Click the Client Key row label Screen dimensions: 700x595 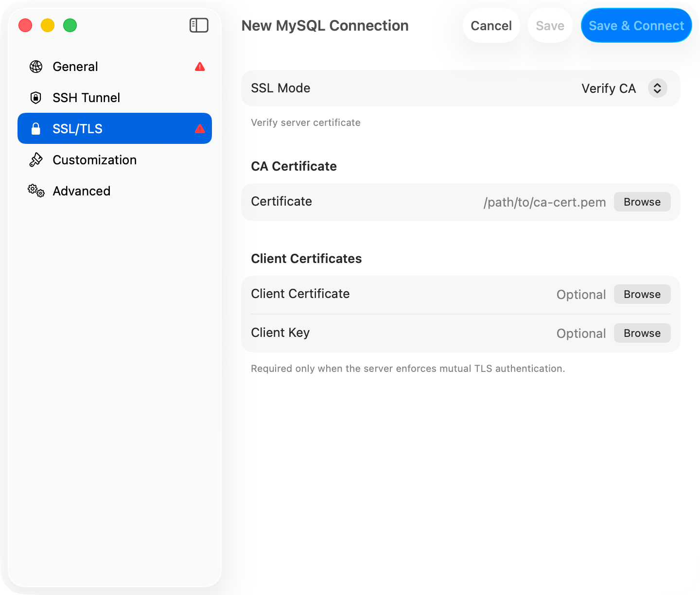280,332
